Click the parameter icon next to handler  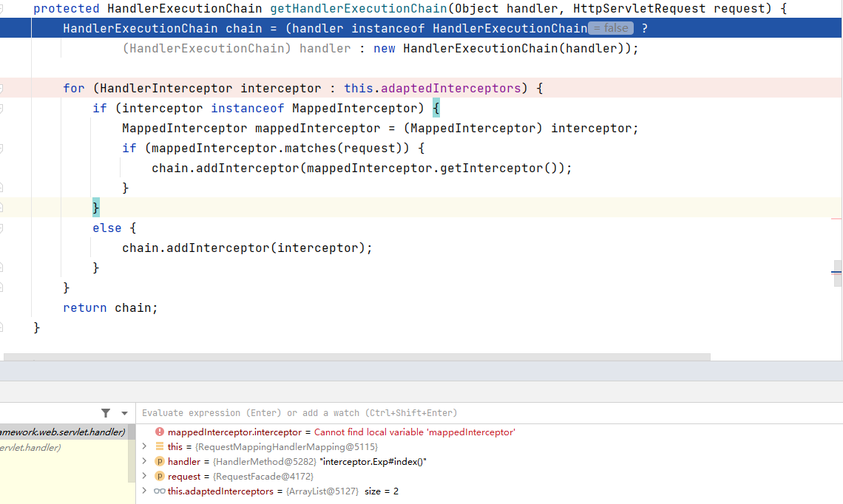click(160, 462)
